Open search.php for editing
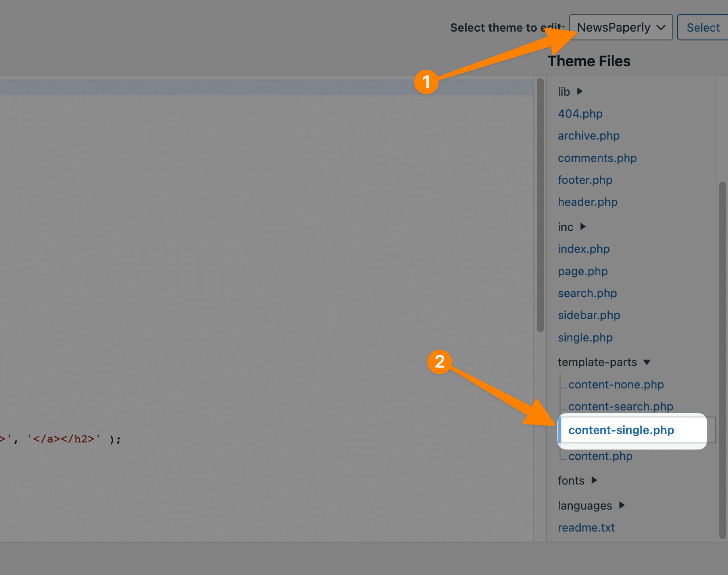Viewport: 728px width, 575px height. 587,293
